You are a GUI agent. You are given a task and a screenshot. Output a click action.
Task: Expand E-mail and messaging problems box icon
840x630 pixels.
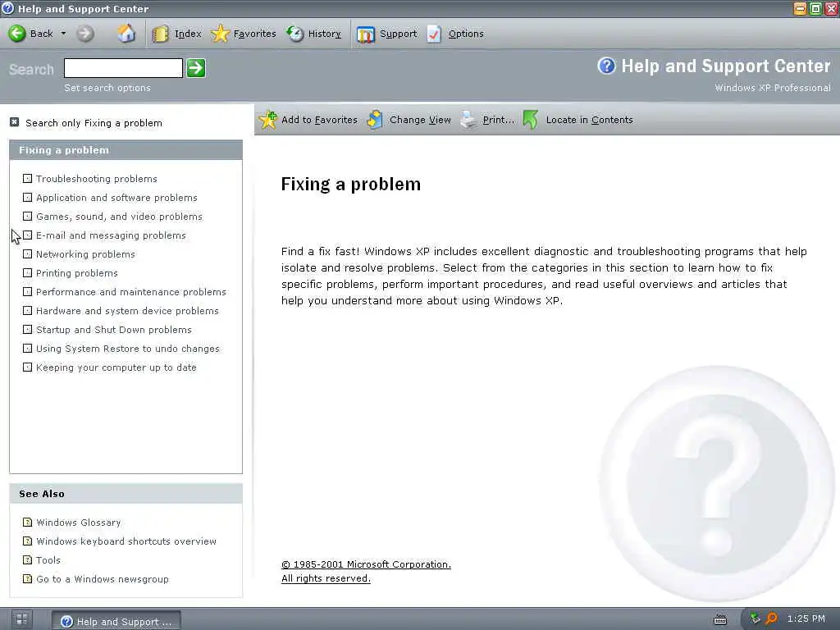click(x=27, y=235)
